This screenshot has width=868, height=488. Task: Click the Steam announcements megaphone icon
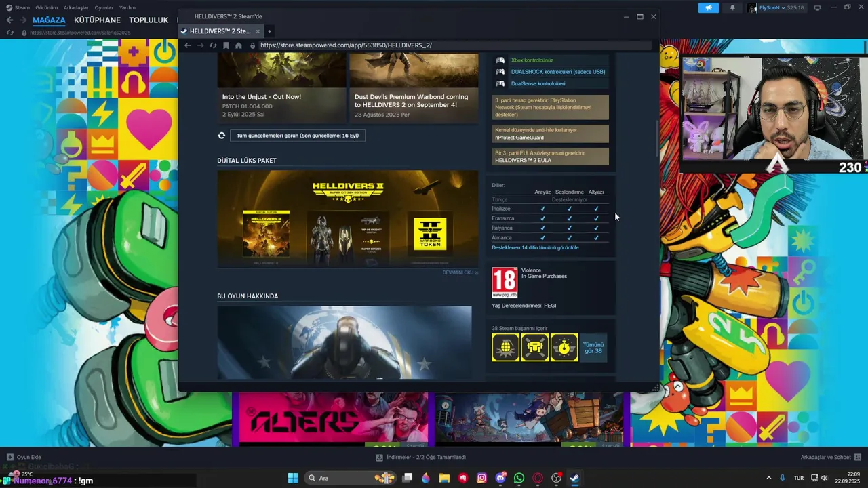pyautogui.click(x=708, y=7)
